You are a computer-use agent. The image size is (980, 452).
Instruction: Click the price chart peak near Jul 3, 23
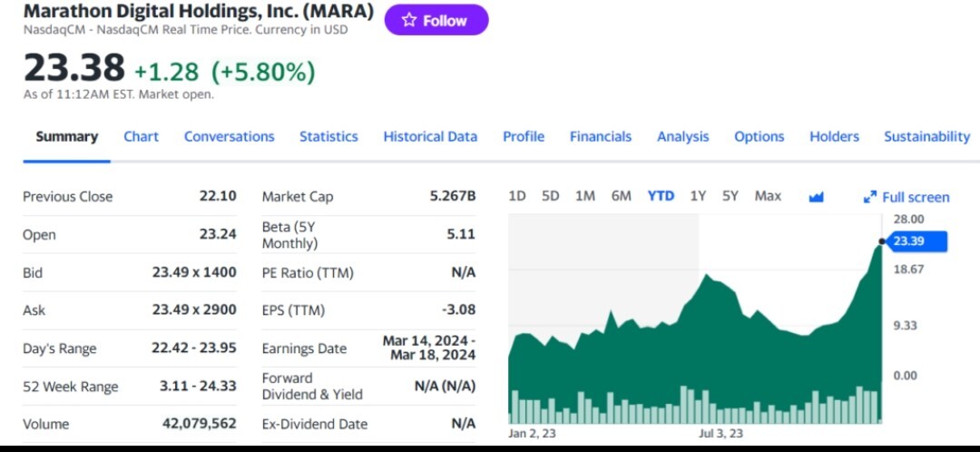pos(706,275)
